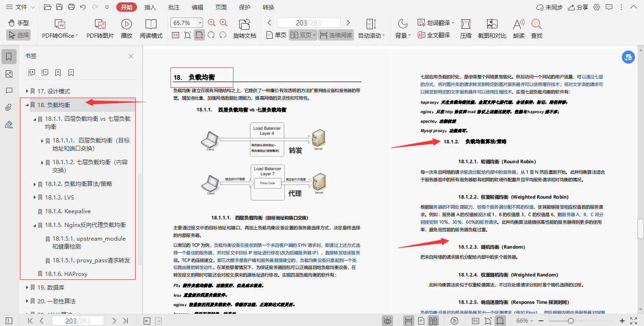Choose fit page view in ribbon
Viewport: 644px width, 326px height.
click(x=188, y=35)
